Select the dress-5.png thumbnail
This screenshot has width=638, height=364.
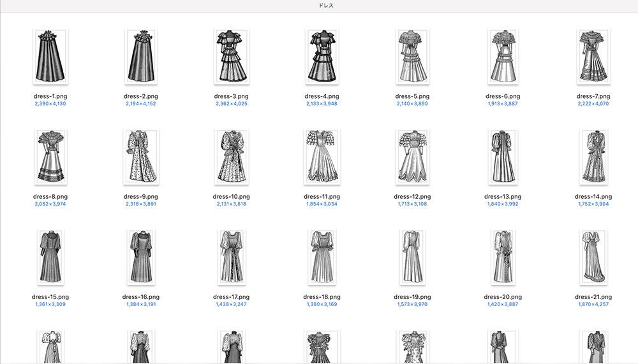tap(412, 57)
